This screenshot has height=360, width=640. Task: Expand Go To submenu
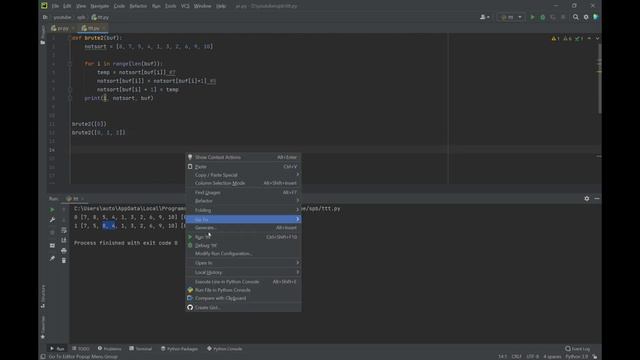[243, 219]
